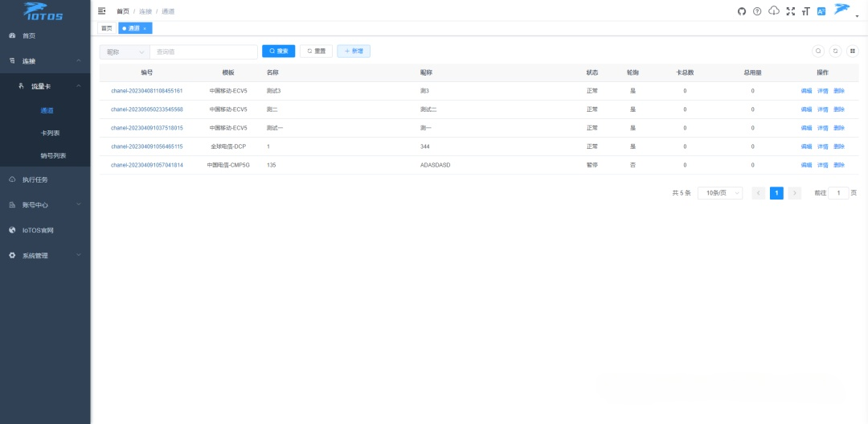
Task: Expand the 系统管理 sidebar menu
Action: (45, 256)
